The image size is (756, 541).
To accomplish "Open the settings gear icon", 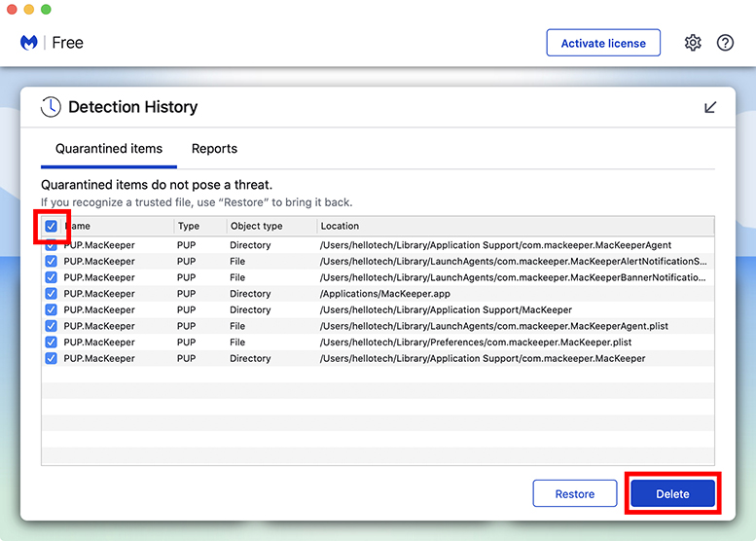I will [693, 43].
